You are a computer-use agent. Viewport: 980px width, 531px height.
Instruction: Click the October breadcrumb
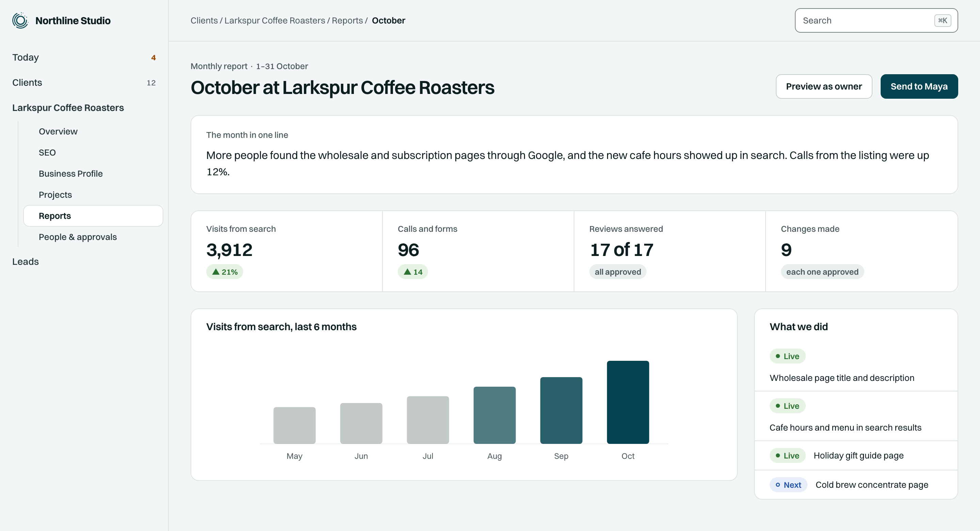[x=388, y=20]
